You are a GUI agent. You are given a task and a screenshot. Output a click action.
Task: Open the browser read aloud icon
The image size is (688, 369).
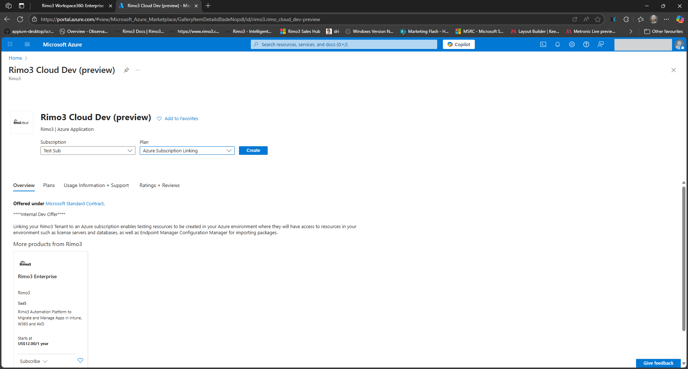pos(586,19)
